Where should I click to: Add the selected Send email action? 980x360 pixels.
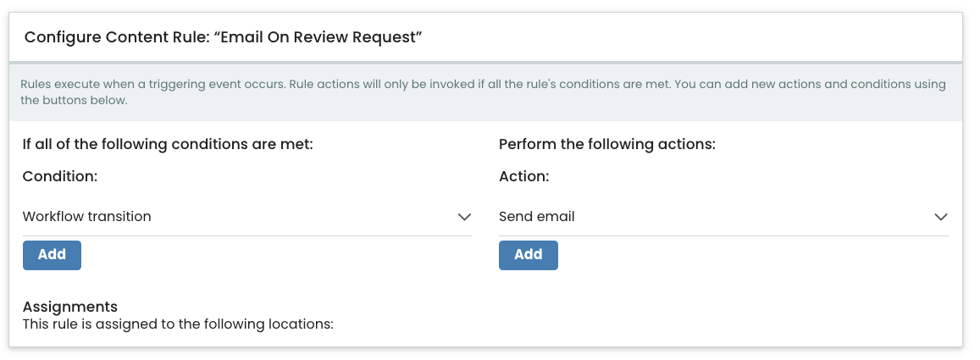click(x=529, y=255)
